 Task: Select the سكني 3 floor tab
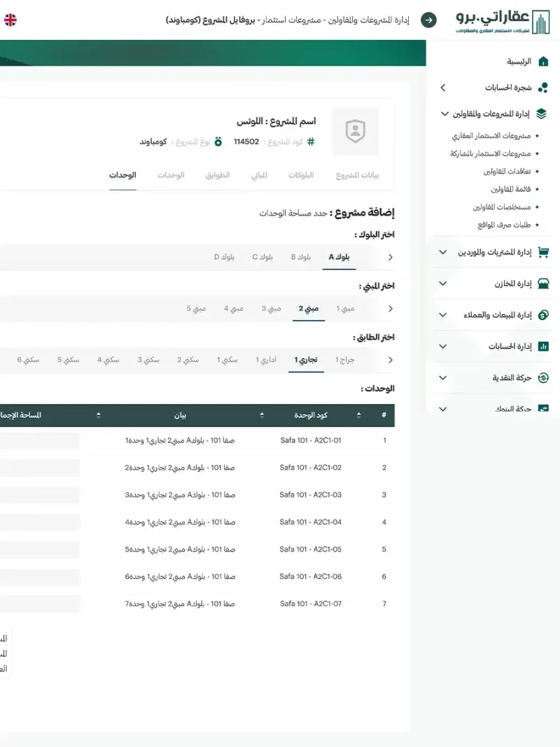pyautogui.click(x=148, y=360)
